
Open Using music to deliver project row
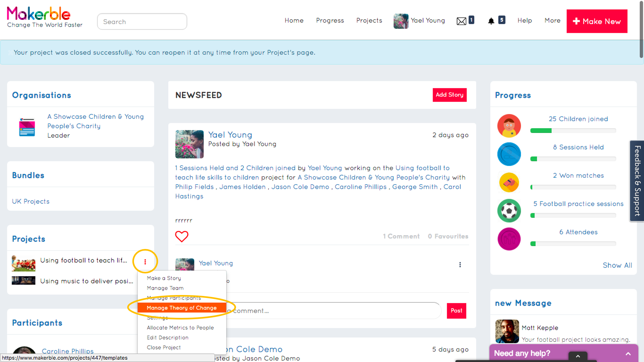[87, 281]
